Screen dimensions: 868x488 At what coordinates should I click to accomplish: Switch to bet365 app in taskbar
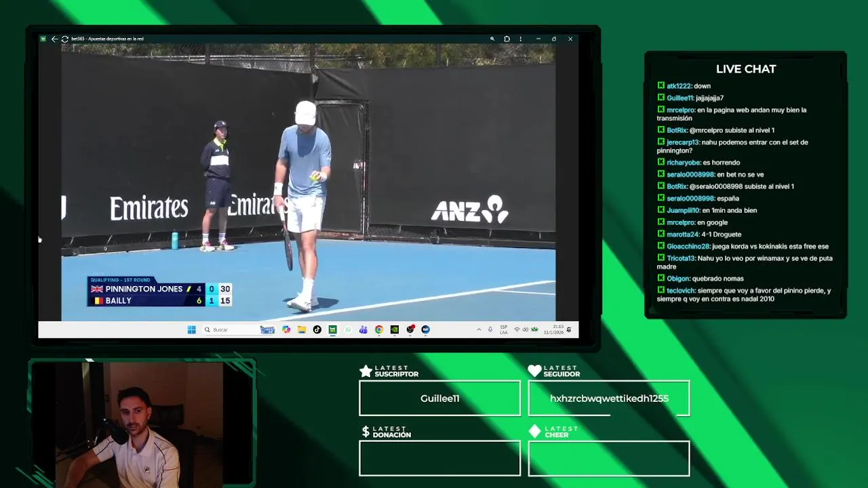click(x=332, y=329)
